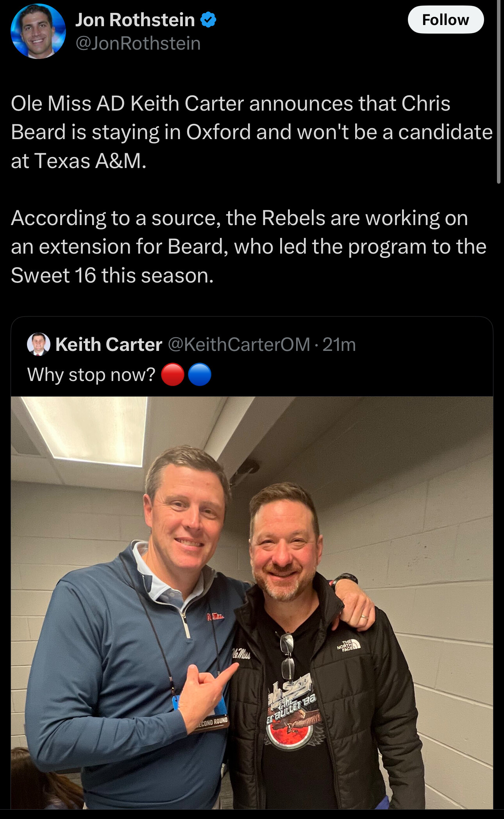Click The North Face logo on the jacket
This screenshot has height=819, width=504.
click(x=350, y=645)
